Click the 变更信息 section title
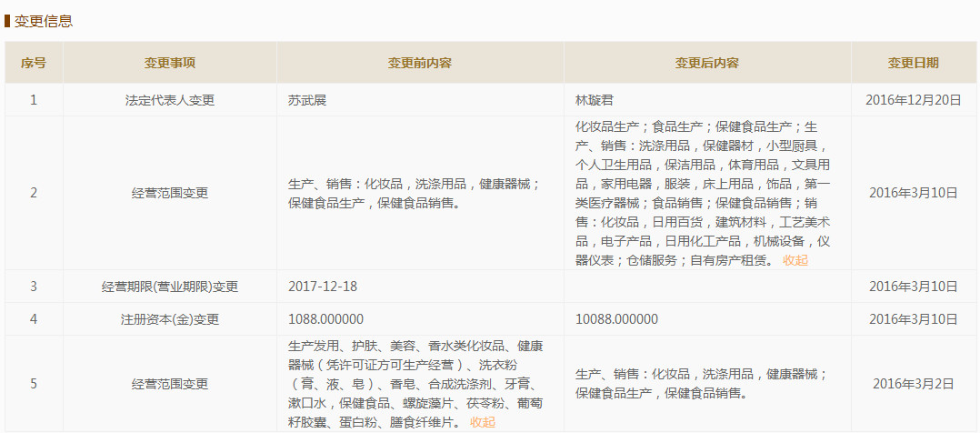Viewport: 980px width, 433px height. 44,21
